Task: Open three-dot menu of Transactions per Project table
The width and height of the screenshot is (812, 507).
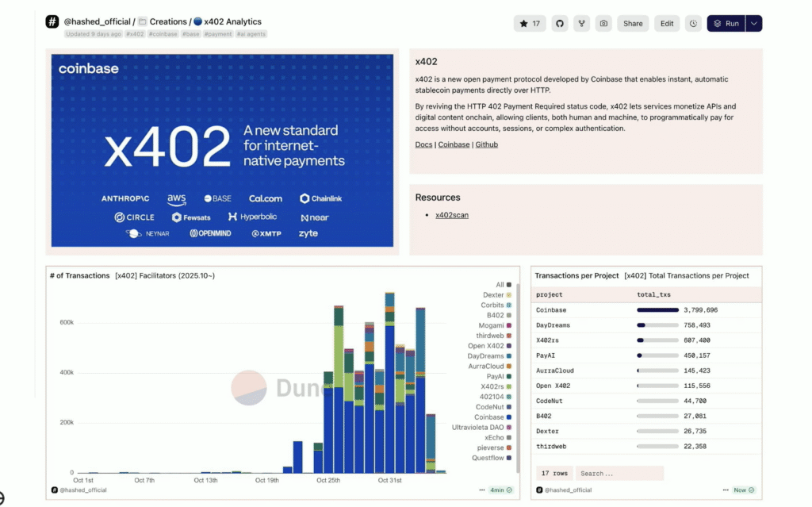Action: 724,490
